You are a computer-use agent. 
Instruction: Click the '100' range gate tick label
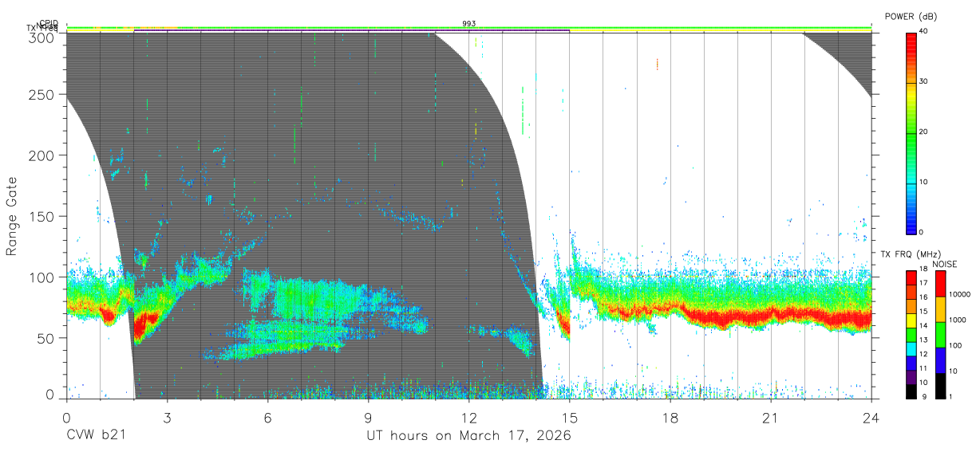pyautogui.click(x=41, y=277)
